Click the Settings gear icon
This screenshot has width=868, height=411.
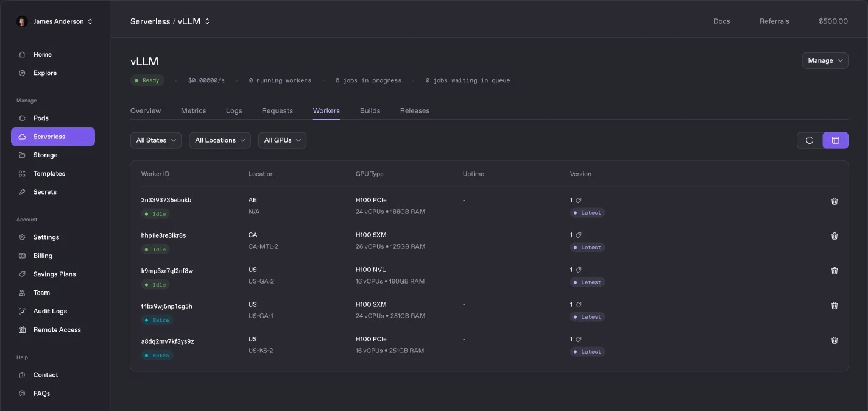(22, 237)
